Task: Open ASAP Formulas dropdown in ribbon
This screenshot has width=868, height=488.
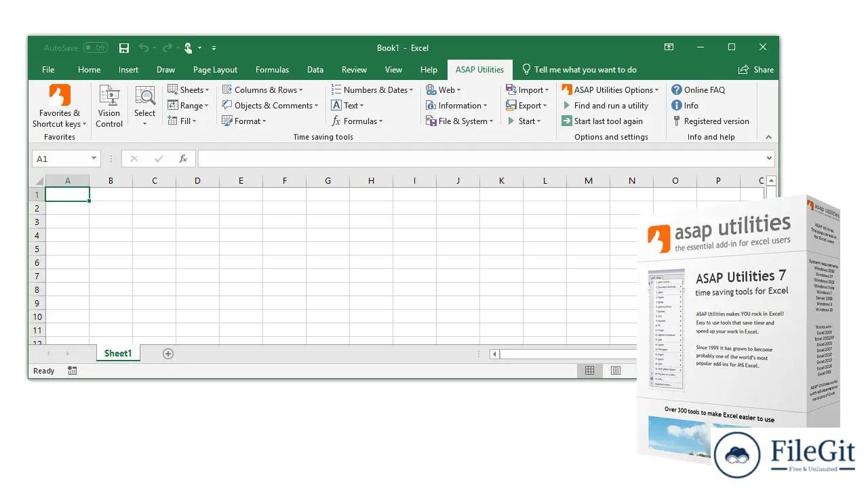Action: tap(357, 121)
